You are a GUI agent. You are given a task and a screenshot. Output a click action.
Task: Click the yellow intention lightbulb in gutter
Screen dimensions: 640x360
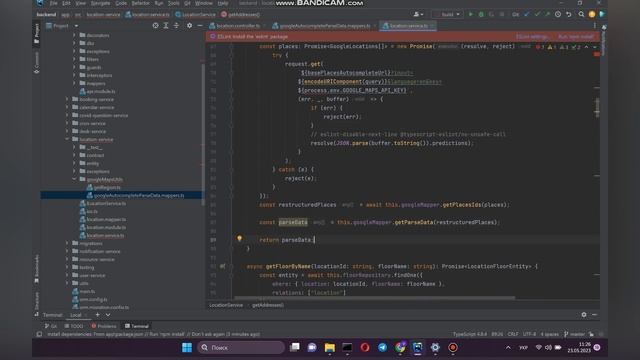pos(240,238)
